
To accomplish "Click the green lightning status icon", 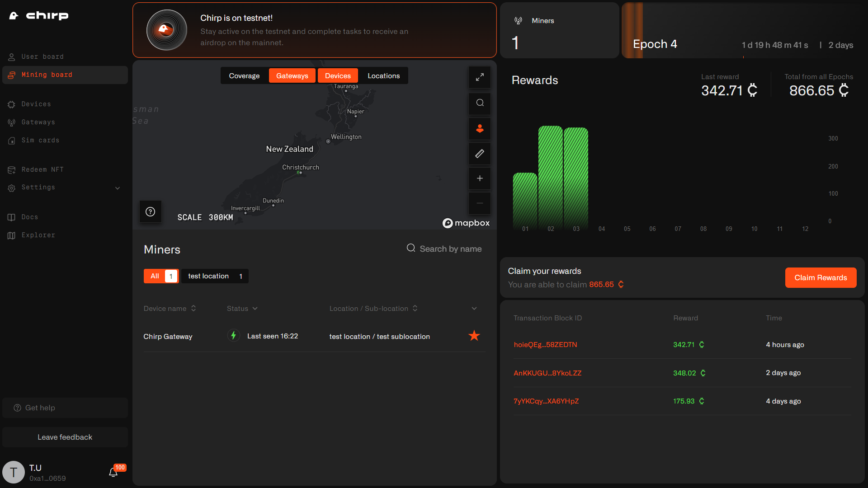I will 233,336.
